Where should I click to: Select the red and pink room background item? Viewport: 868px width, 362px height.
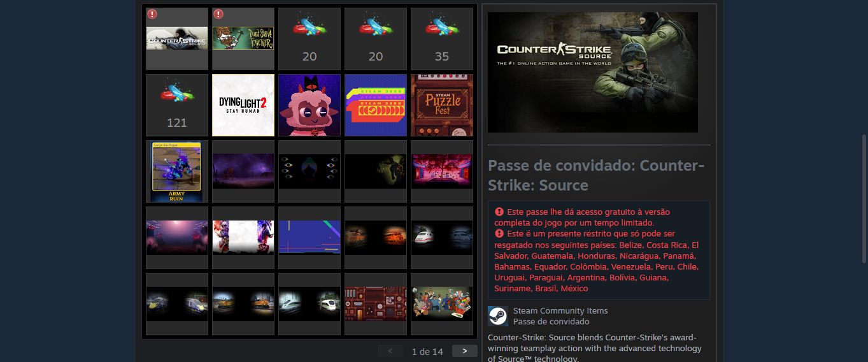[x=442, y=171]
